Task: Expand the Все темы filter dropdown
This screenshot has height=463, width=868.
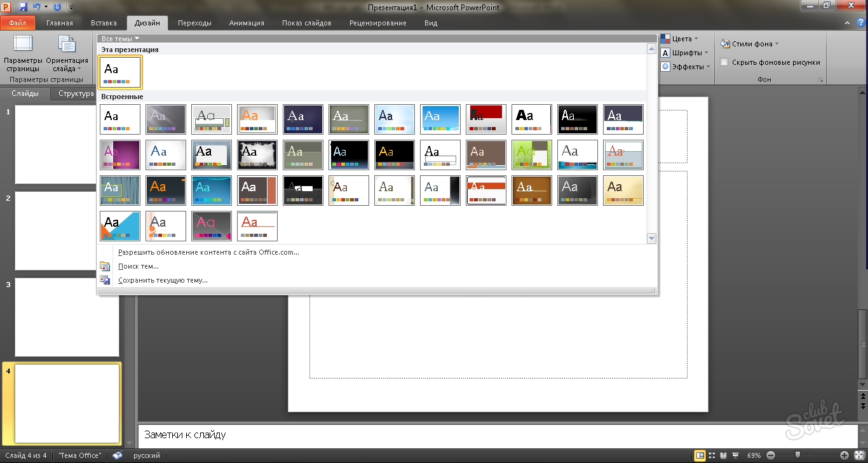Action: coord(120,39)
